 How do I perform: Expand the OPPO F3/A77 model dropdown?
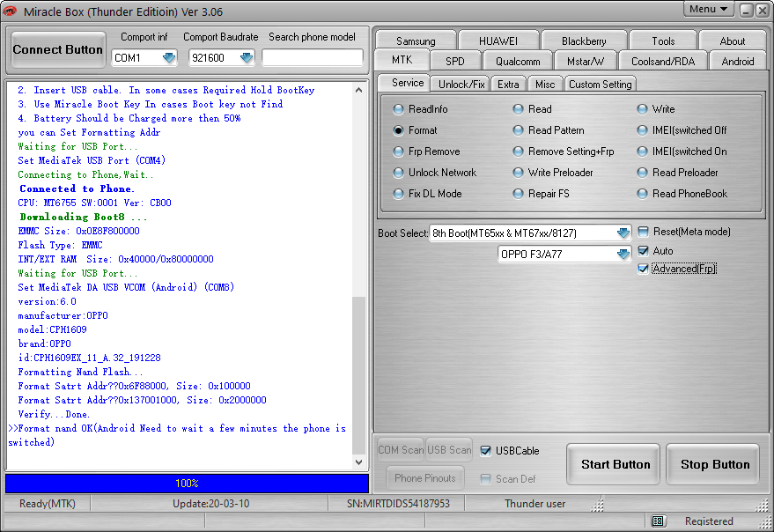coord(623,254)
